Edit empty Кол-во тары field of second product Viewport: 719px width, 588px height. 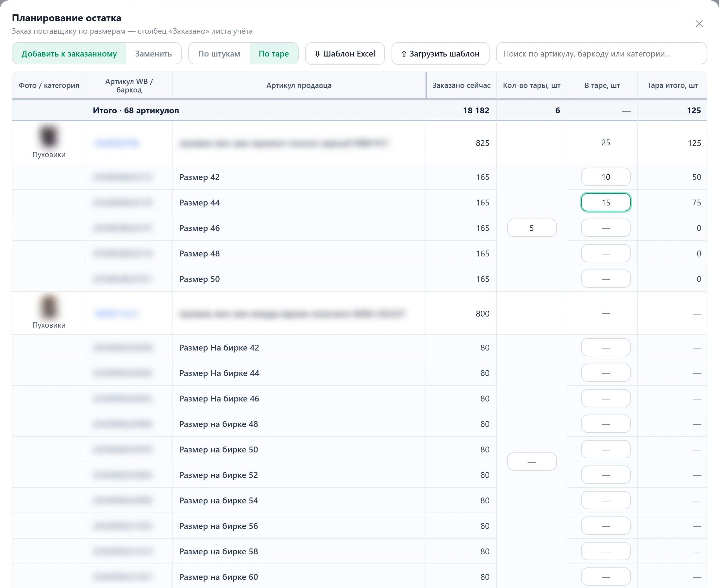[x=532, y=462]
